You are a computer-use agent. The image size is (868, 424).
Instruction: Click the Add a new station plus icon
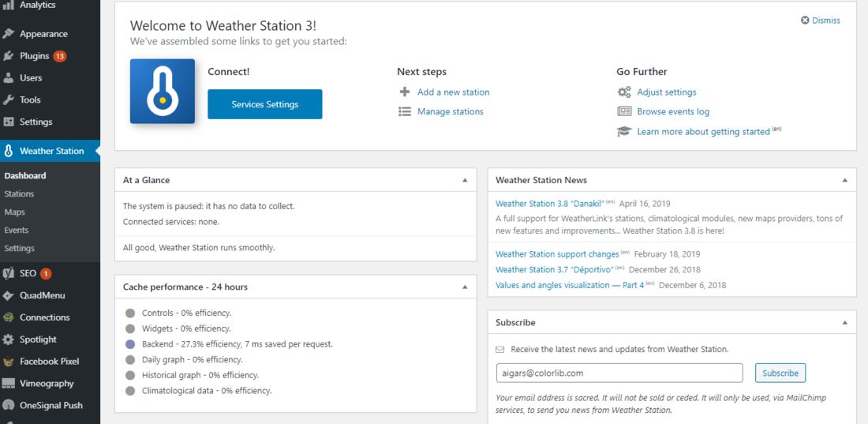coord(405,92)
